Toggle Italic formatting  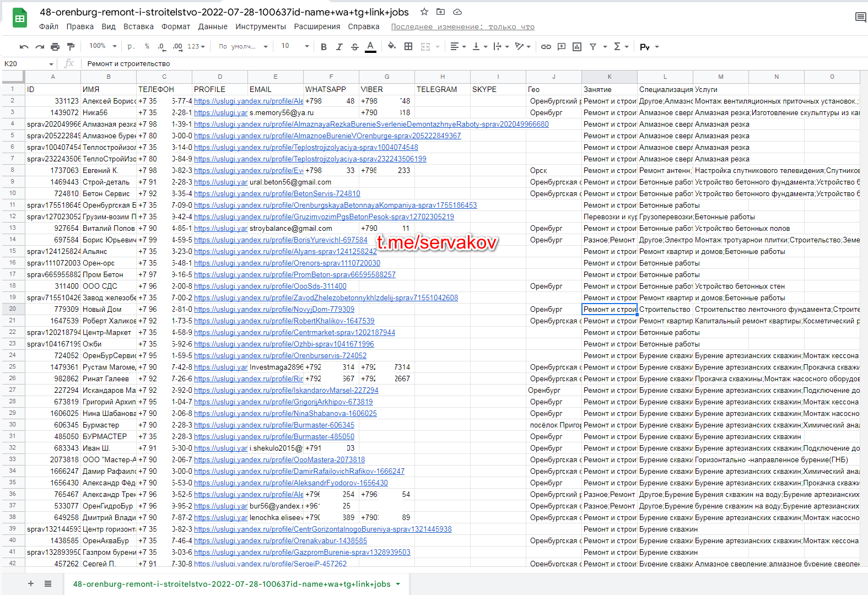pyautogui.click(x=339, y=47)
